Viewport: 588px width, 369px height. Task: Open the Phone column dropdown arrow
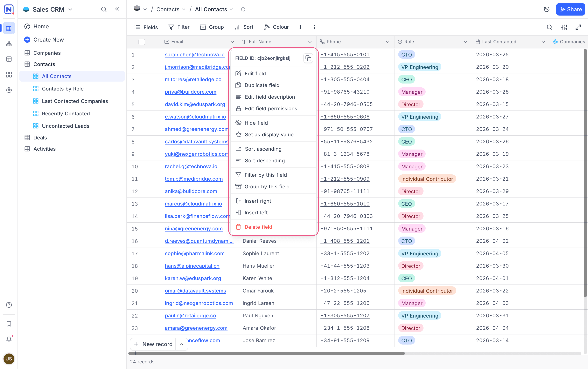click(x=388, y=42)
